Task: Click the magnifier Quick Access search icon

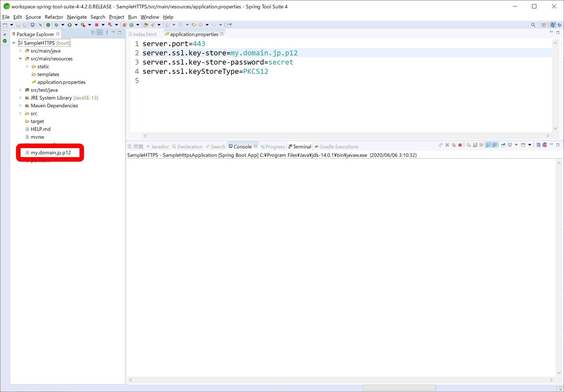Action: [533, 25]
